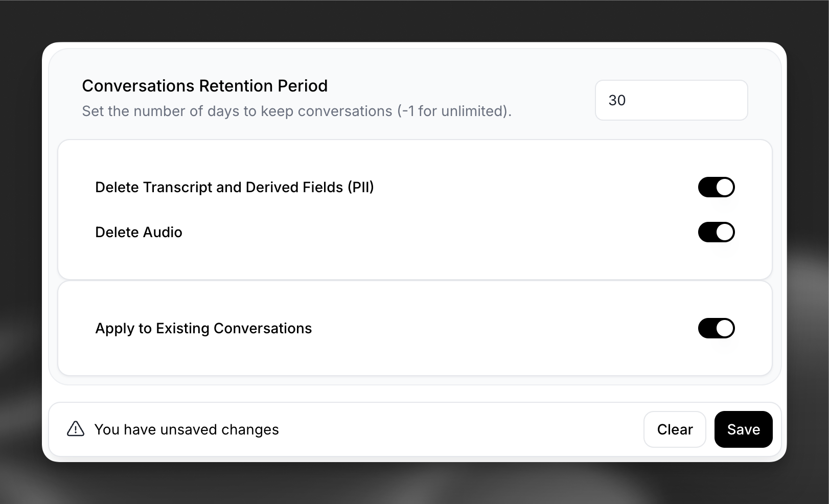
Task: Click the You have unsaved changes message
Action: (x=187, y=429)
